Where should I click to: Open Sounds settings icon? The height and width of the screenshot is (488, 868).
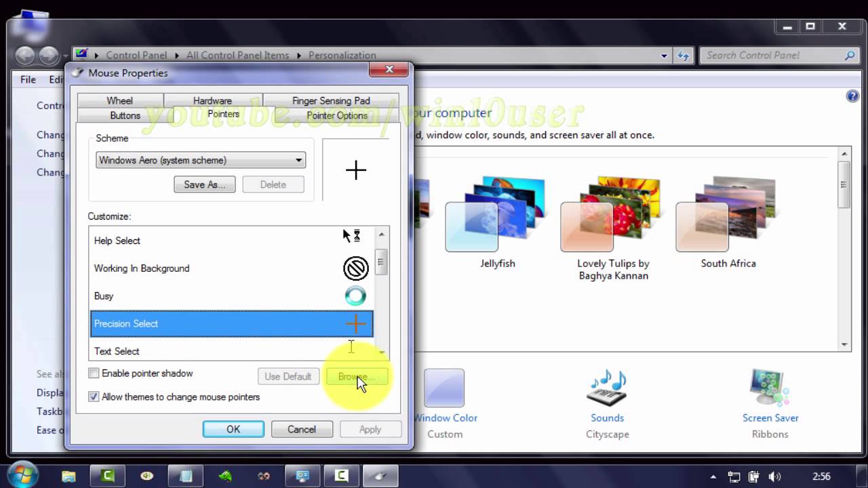coord(607,388)
